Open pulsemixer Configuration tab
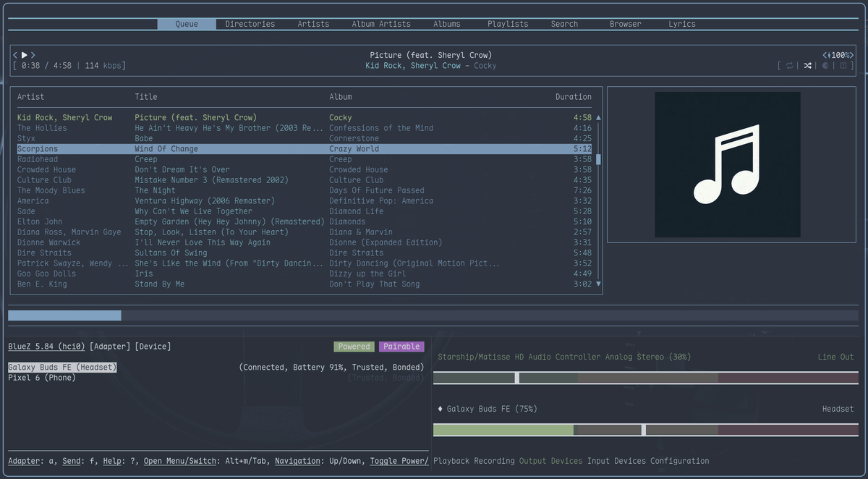The width and height of the screenshot is (868, 479). (679, 461)
